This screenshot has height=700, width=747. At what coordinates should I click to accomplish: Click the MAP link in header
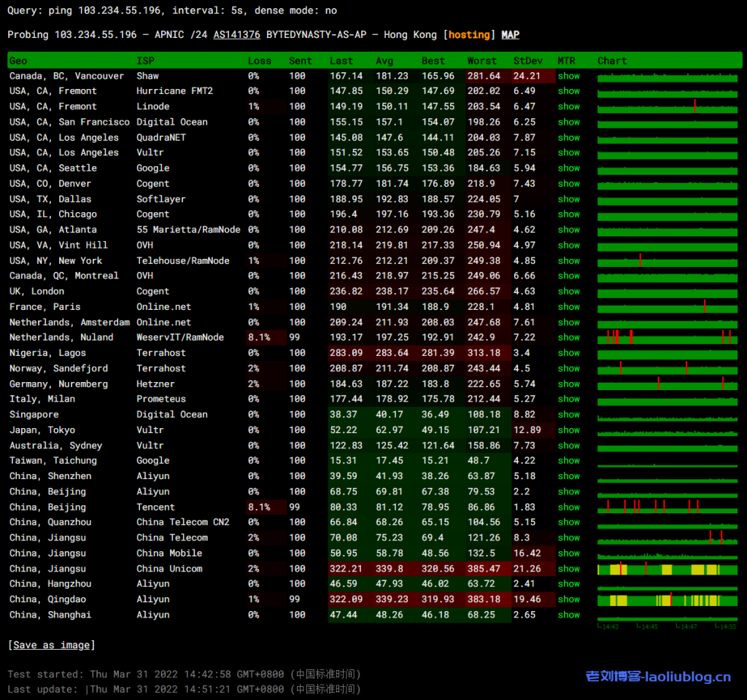510,35
